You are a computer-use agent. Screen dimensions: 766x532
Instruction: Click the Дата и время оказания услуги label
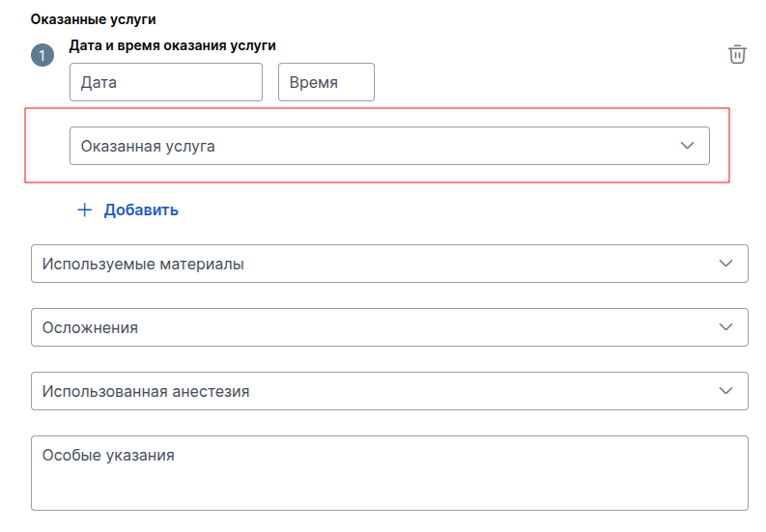[x=173, y=45]
